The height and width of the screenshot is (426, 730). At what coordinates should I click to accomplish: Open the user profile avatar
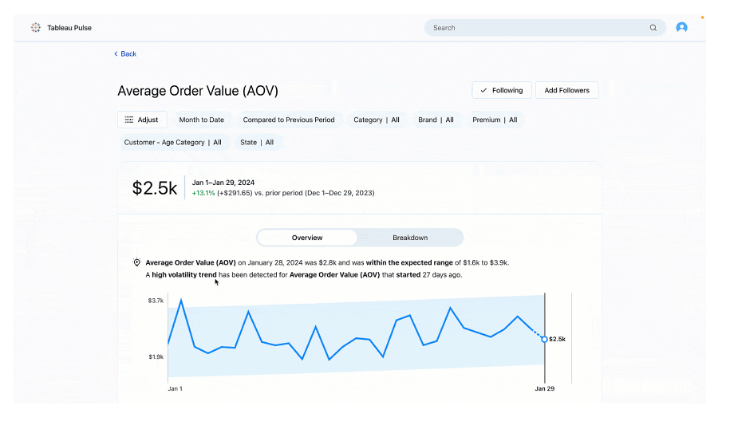click(x=682, y=28)
